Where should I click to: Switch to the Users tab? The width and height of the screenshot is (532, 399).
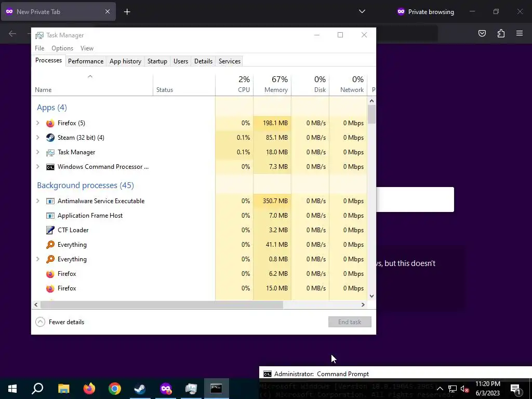180,61
